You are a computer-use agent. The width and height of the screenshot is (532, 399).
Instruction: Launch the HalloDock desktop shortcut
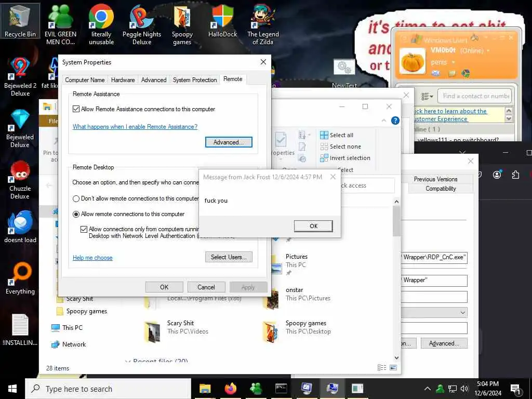(222, 20)
